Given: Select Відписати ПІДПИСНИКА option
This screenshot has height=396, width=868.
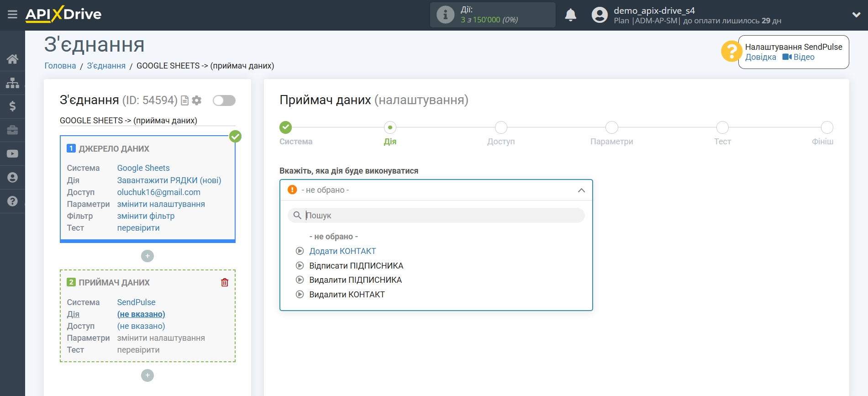Looking at the screenshot, I should coord(356,266).
